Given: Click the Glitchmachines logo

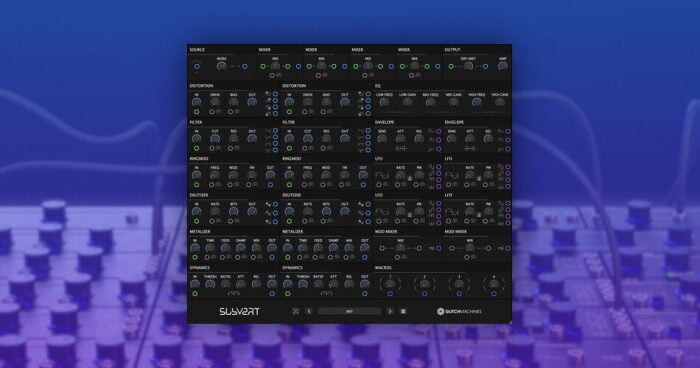Looking at the screenshot, I should pyautogui.click(x=459, y=311).
